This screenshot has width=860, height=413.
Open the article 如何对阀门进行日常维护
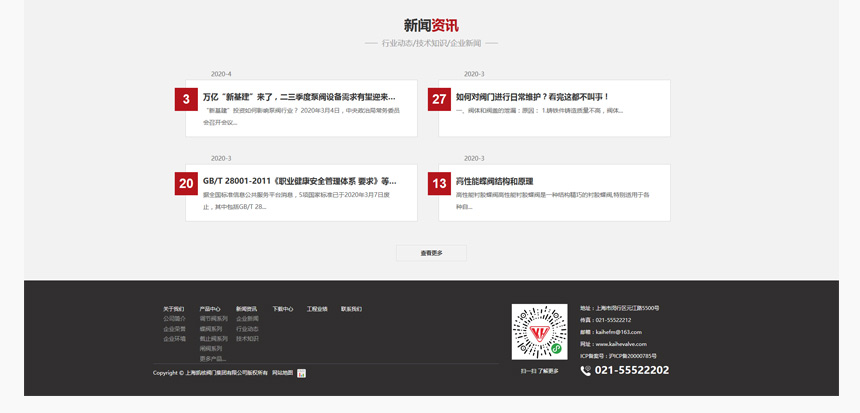532,97
